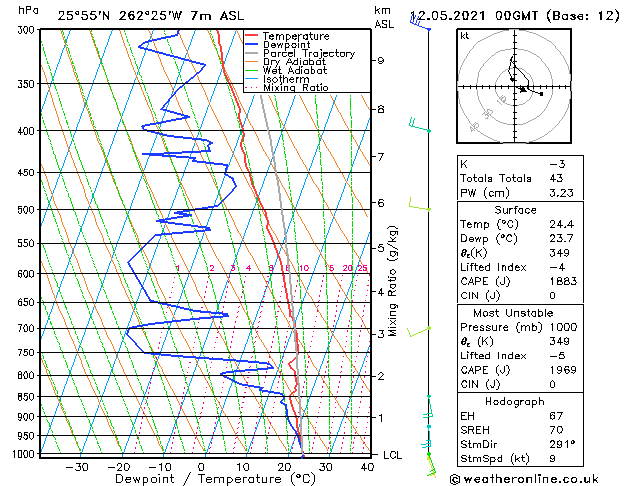Click the date '12.05.2021 00GMT (Base: 12)'

[515, 16]
